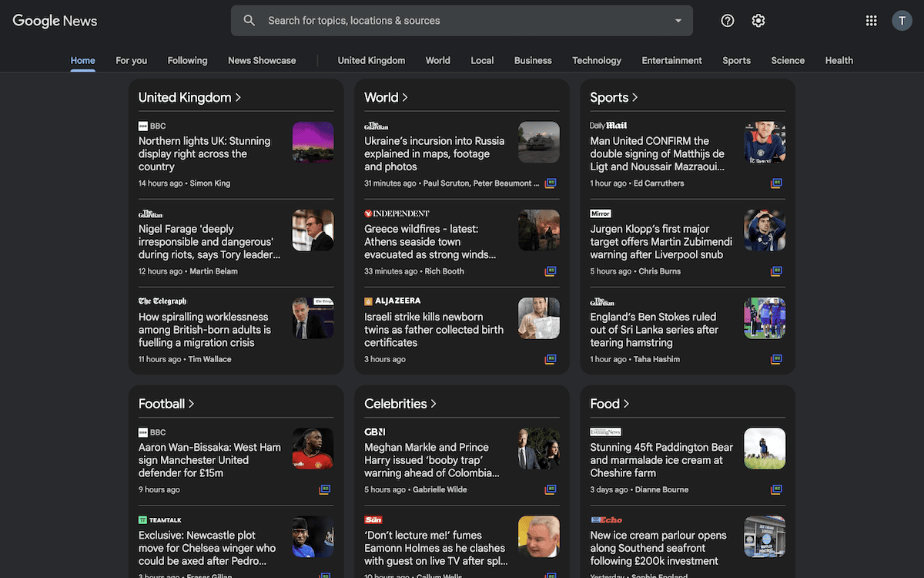The height and width of the screenshot is (578, 924).
Task: Expand the World section heading
Action: click(x=387, y=97)
